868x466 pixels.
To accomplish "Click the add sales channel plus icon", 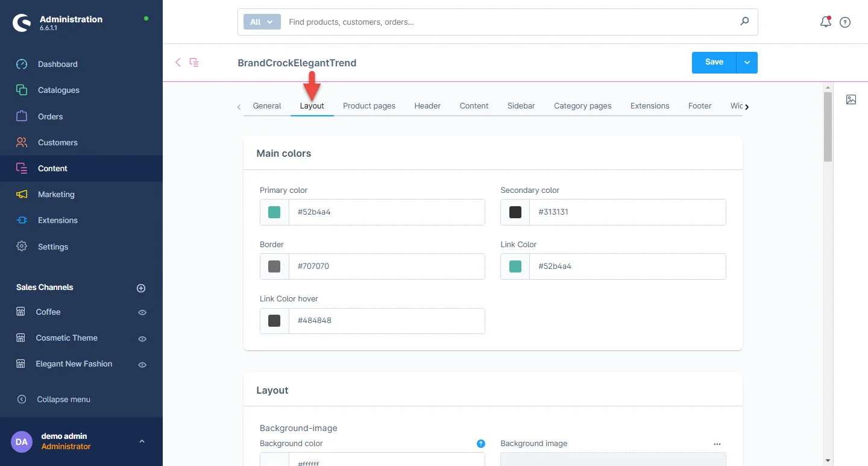I will [x=141, y=288].
